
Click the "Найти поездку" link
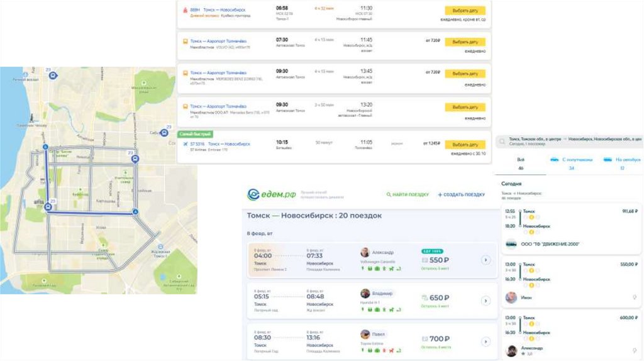408,195
